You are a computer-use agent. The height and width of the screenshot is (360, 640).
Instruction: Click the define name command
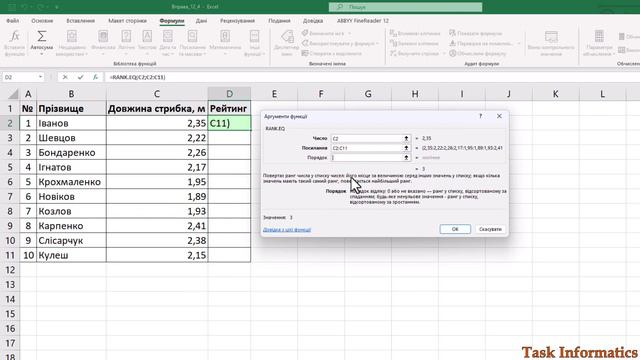pyautogui.click(x=323, y=33)
